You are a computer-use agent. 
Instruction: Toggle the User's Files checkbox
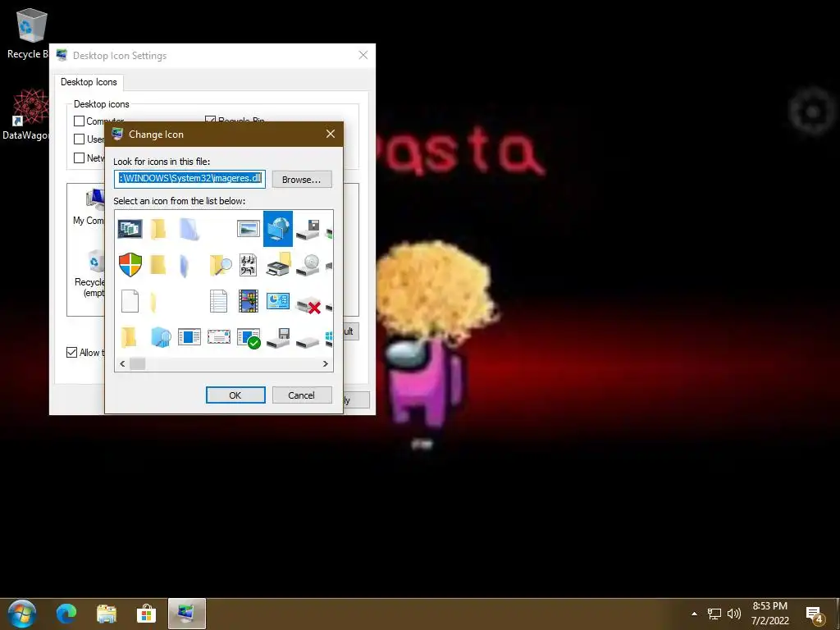tap(80, 139)
